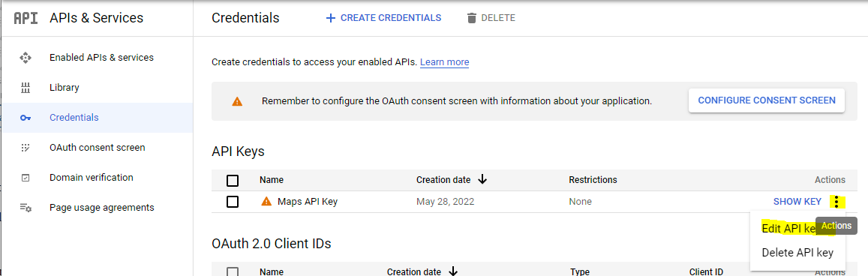Click CONFIGURE CONSENT SCREEN button

click(x=767, y=100)
